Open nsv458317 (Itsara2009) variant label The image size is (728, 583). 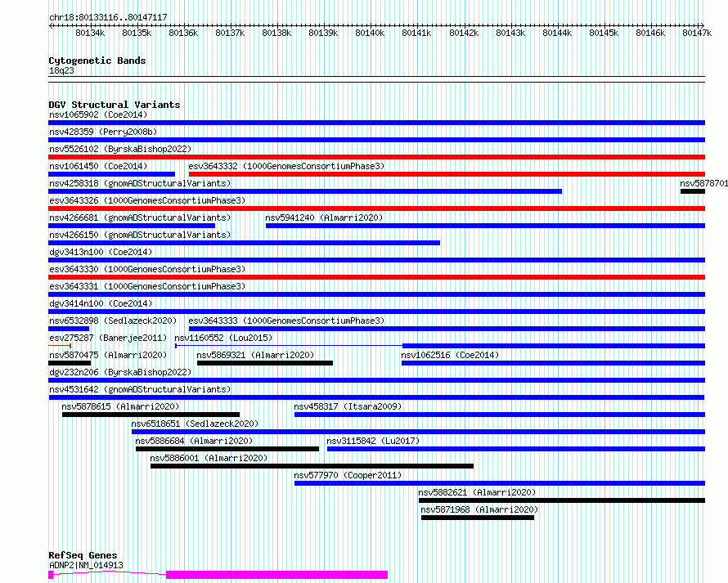pos(348,406)
